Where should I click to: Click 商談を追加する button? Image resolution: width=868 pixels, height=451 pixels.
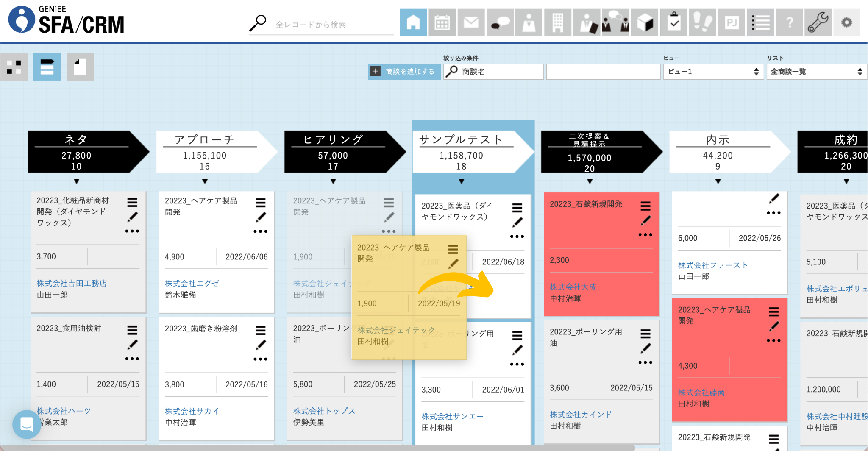tap(404, 72)
